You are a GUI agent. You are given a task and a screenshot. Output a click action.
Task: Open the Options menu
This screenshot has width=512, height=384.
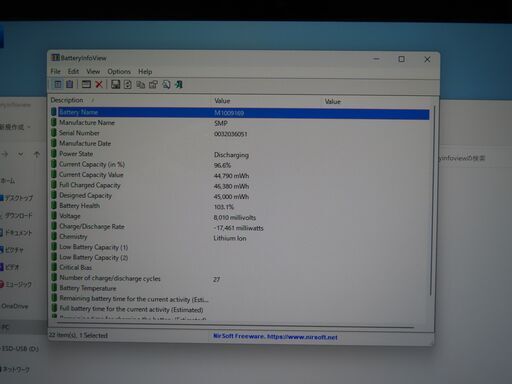coord(119,72)
